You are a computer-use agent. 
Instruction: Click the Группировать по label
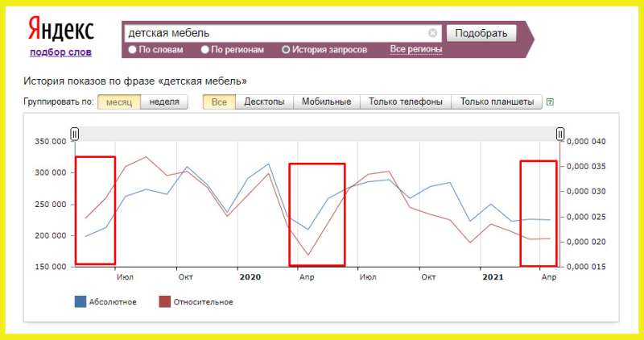point(59,102)
